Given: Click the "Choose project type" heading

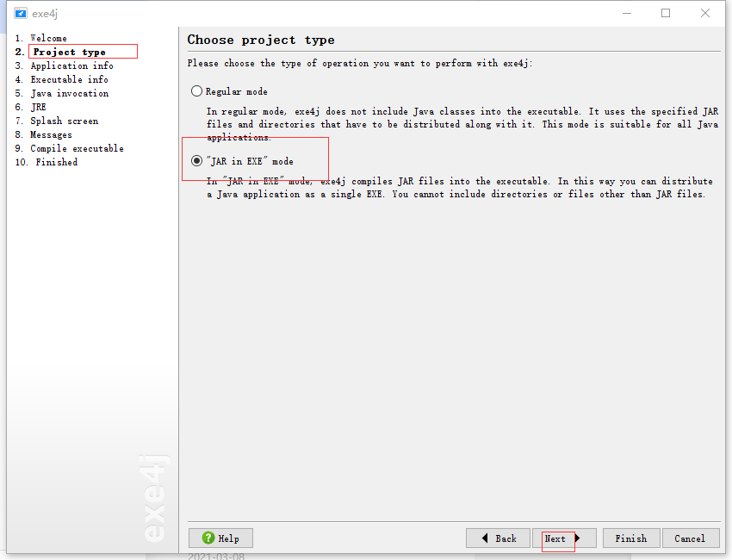Looking at the screenshot, I should tap(261, 40).
